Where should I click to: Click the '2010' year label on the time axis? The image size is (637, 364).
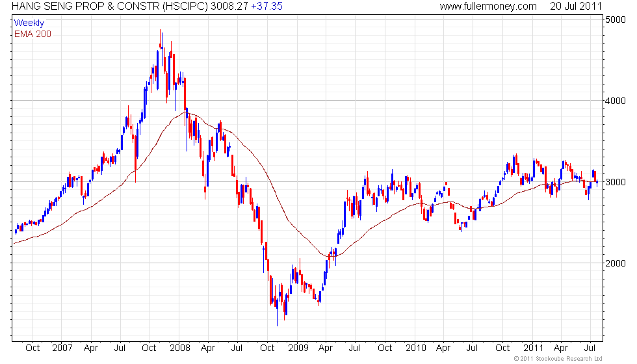coord(415,348)
